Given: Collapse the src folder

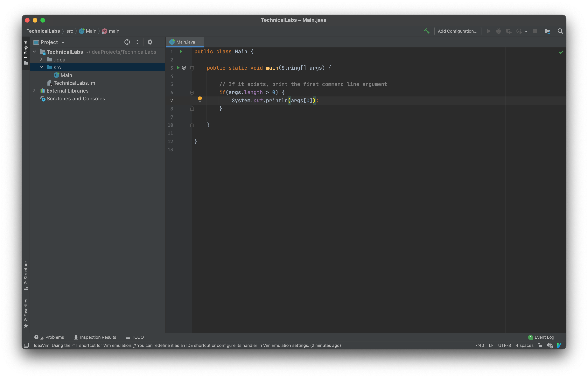Looking at the screenshot, I should 41,67.
